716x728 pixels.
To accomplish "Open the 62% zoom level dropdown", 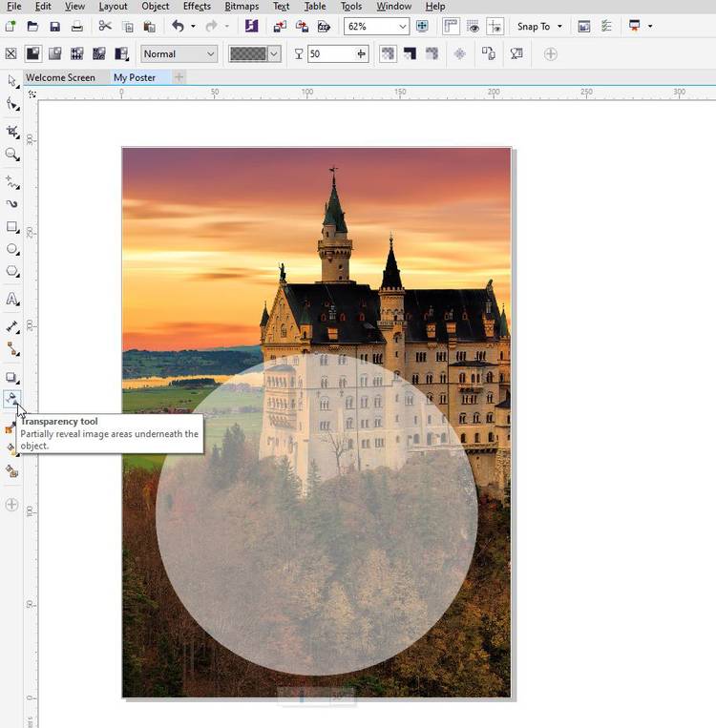I will 402,27.
